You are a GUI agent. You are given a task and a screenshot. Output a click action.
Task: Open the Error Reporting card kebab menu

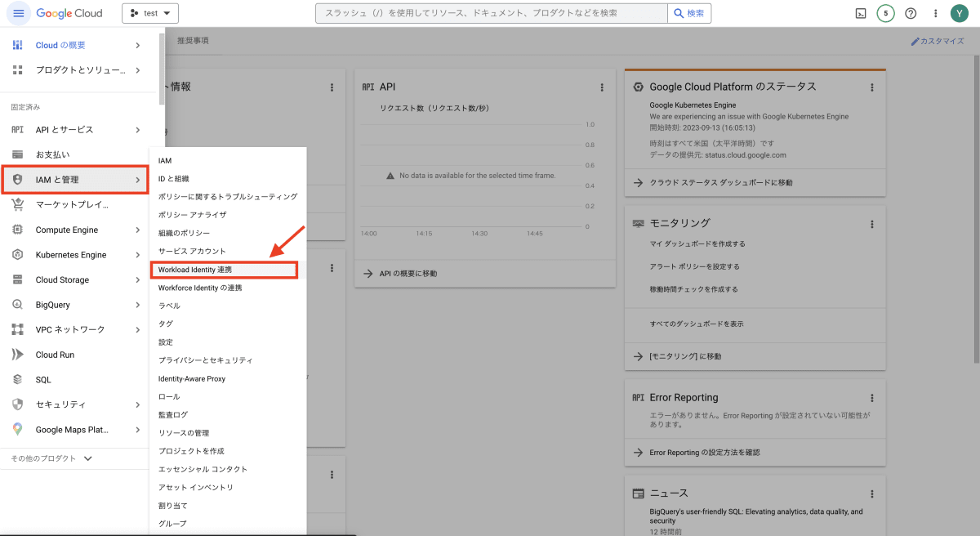pos(871,398)
